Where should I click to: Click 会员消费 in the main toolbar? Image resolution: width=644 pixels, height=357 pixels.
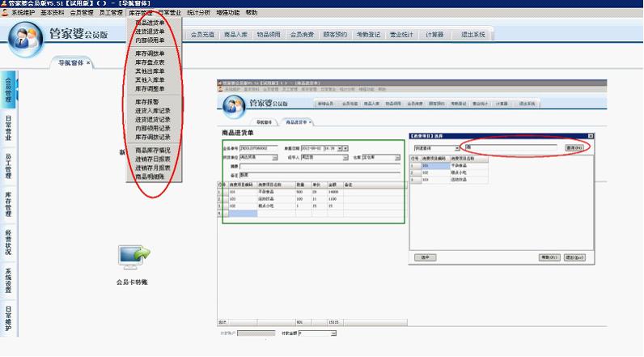(x=302, y=35)
